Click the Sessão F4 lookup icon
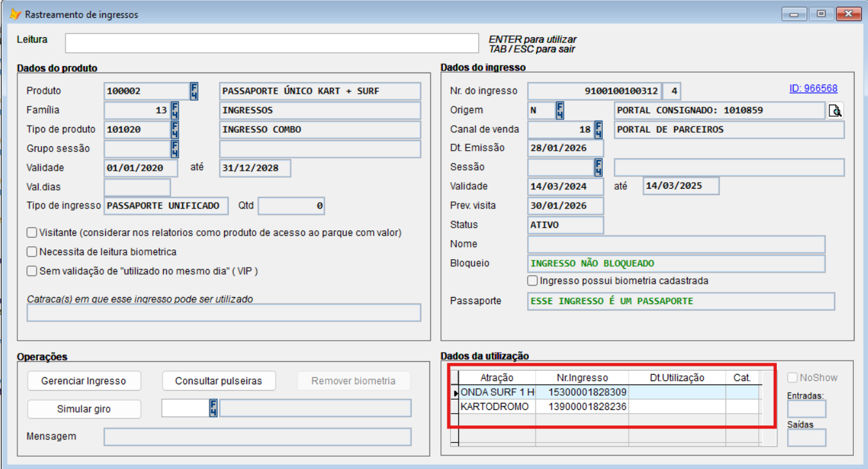The width and height of the screenshot is (868, 469). pos(598,167)
